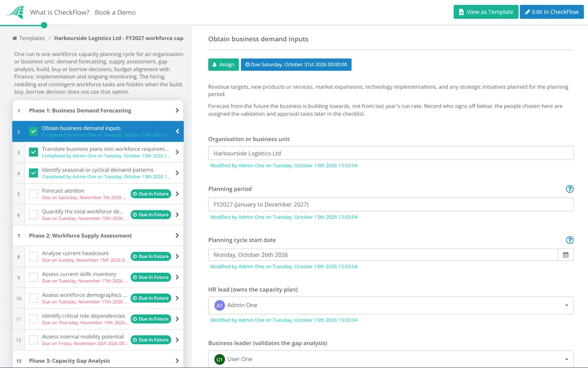Open chevron for Translate business plans row
The height and width of the screenshot is (368, 588).
click(x=177, y=152)
